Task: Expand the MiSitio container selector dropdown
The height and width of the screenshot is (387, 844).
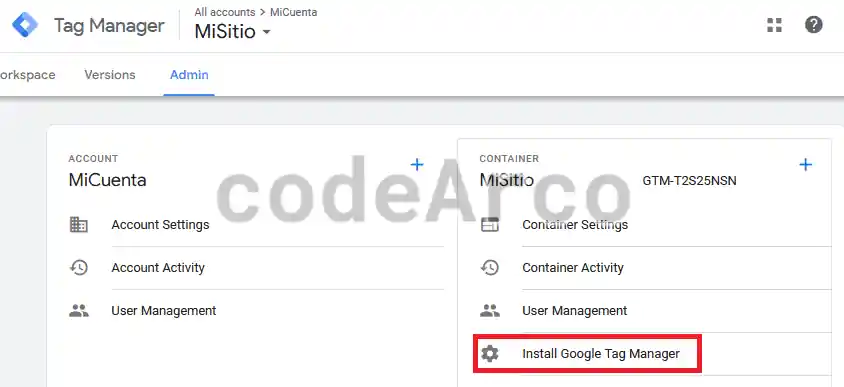Action: [233, 32]
